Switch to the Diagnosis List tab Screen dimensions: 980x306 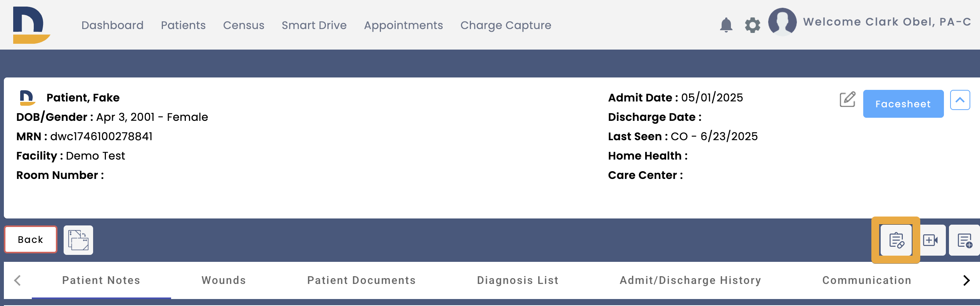point(518,280)
